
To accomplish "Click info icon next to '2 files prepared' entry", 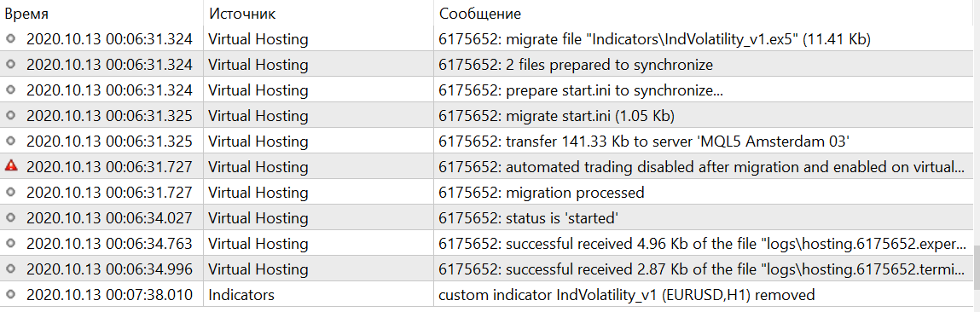I will 10,64.
